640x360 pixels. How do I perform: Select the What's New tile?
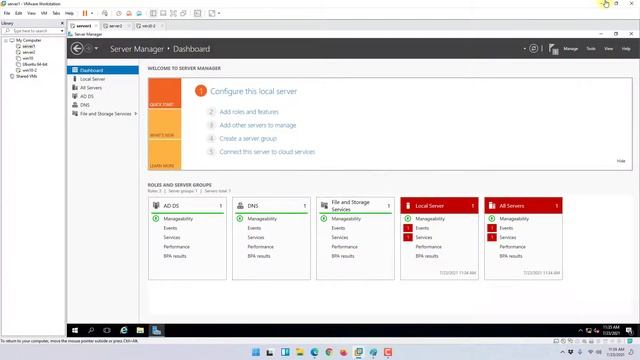164,124
